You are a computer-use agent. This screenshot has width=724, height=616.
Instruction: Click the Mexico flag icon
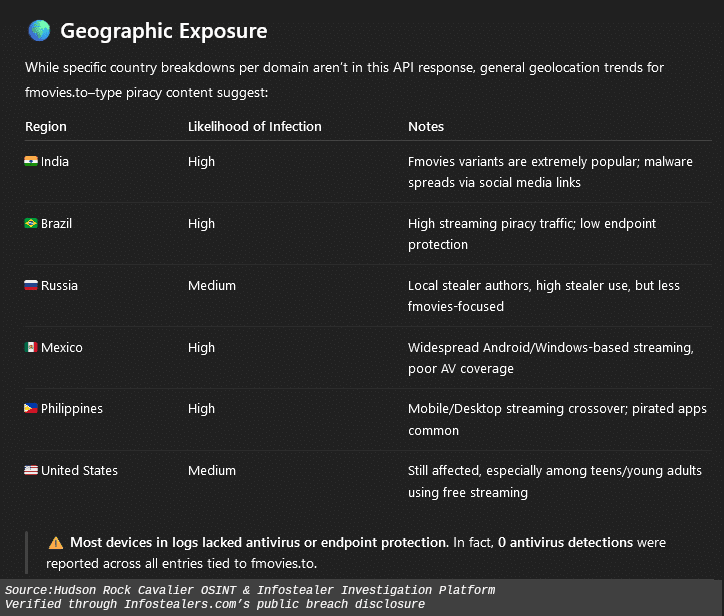tap(31, 347)
